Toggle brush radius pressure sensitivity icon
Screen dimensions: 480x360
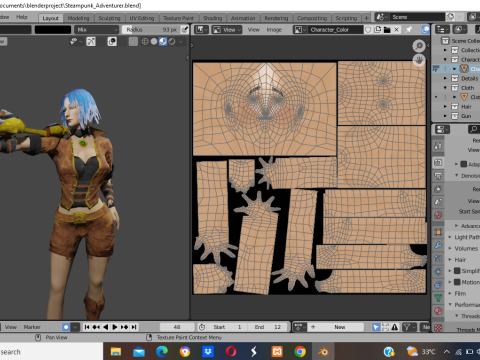pyautogui.click(x=185, y=30)
